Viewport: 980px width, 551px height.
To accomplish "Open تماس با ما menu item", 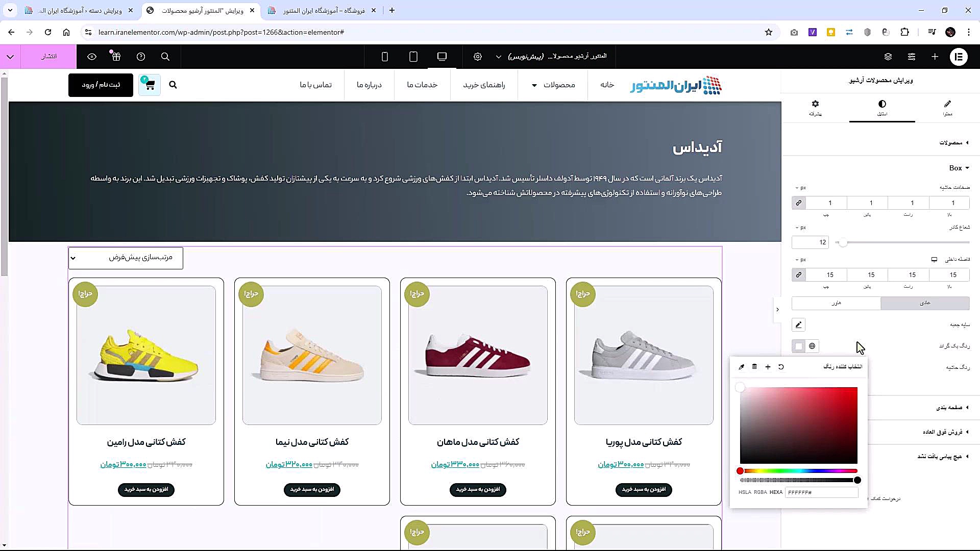I will [315, 85].
